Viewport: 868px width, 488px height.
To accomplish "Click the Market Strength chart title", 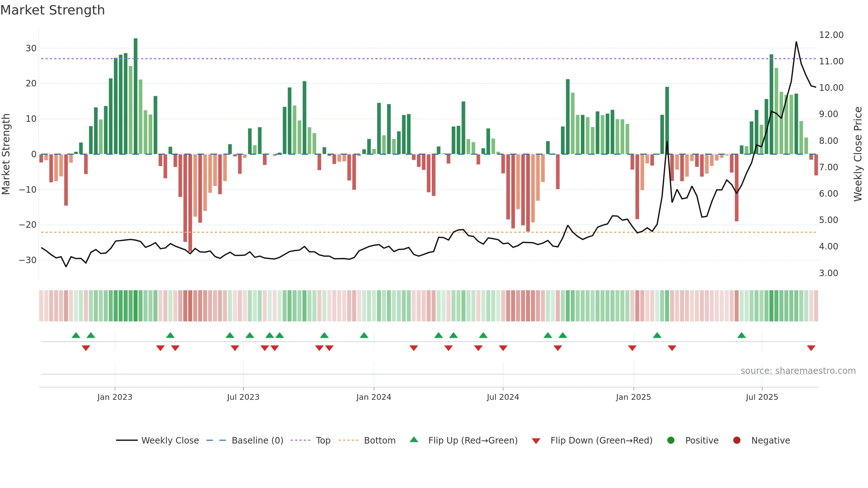I will pos(52,10).
